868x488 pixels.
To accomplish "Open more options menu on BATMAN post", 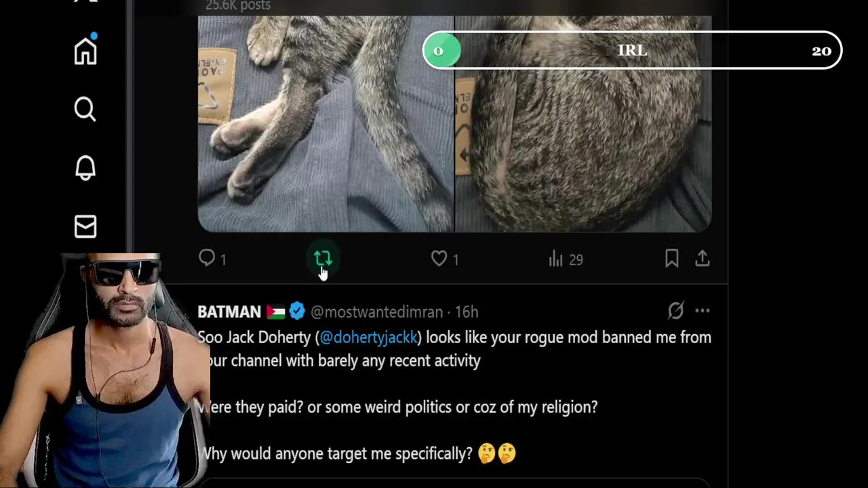I will 703,310.
